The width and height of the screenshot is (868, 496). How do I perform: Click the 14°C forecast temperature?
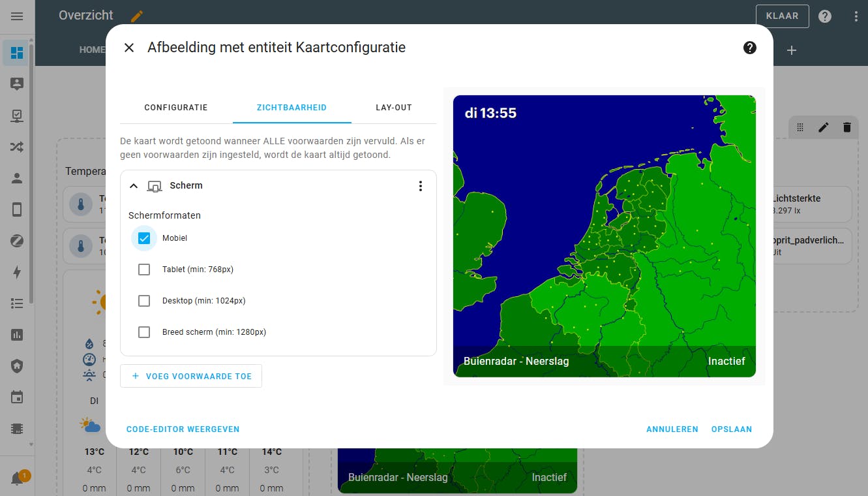coord(271,452)
